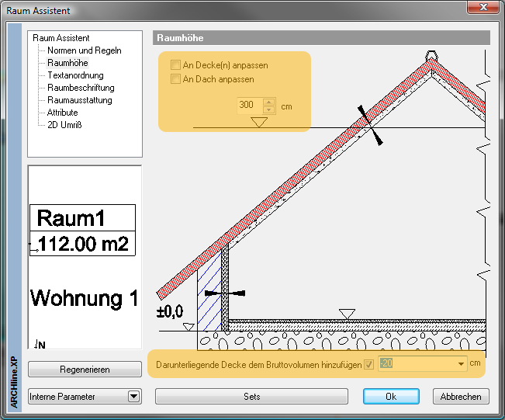The height and width of the screenshot is (420, 505).
Task: Click the Wohnung 1 text in preview
Action: [85, 298]
